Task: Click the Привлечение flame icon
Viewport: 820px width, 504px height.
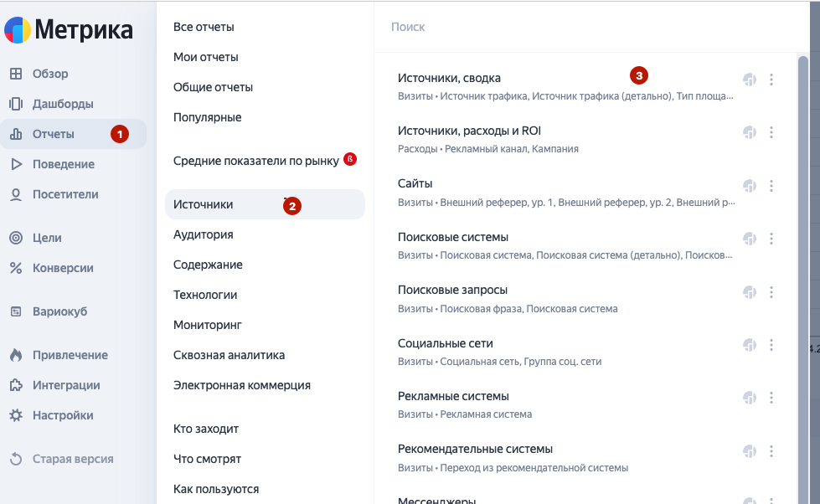Action: pyautogui.click(x=16, y=355)
